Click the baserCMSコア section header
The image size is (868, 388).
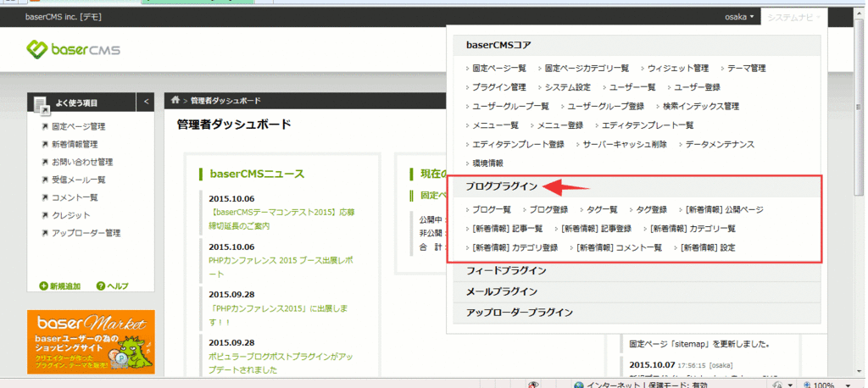637,45
